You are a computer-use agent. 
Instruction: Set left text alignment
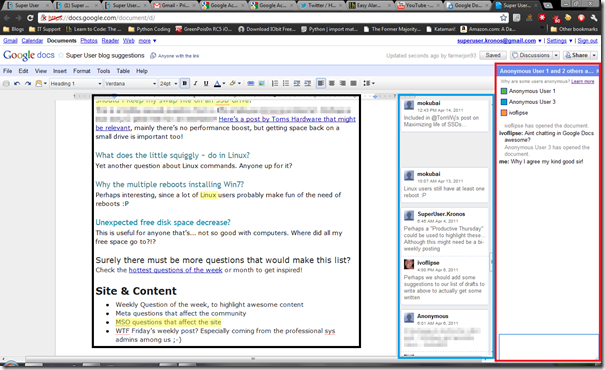[x=321, y=83]
